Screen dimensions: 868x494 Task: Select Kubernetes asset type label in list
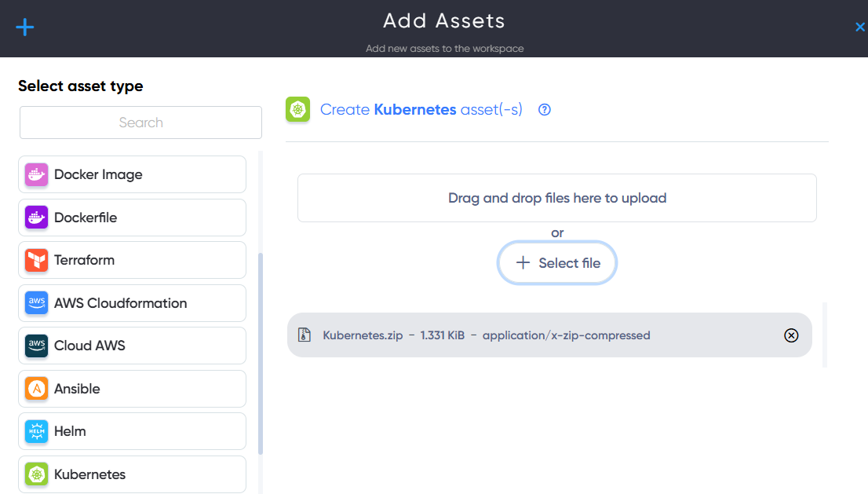pos(89,474)
